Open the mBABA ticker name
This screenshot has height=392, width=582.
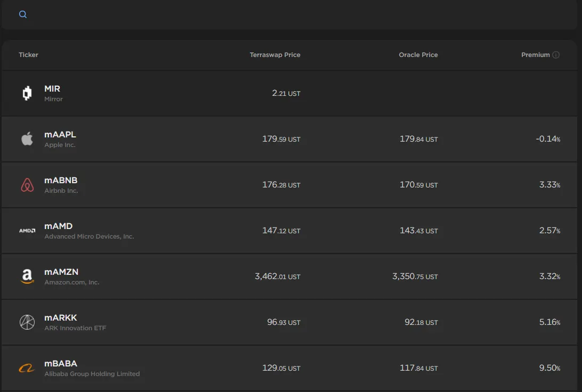tap(61, 363)
